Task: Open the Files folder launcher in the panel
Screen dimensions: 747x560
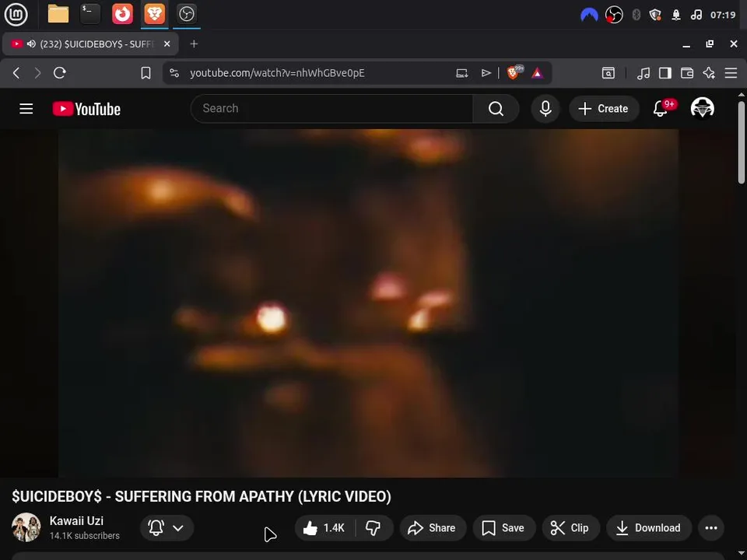Action: pos(58,14)
